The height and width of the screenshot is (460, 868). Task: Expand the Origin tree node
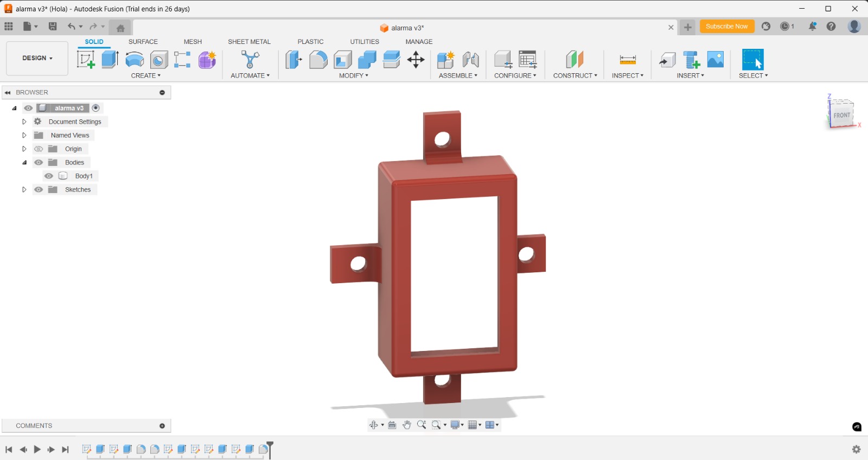click(x=24, y=149)
